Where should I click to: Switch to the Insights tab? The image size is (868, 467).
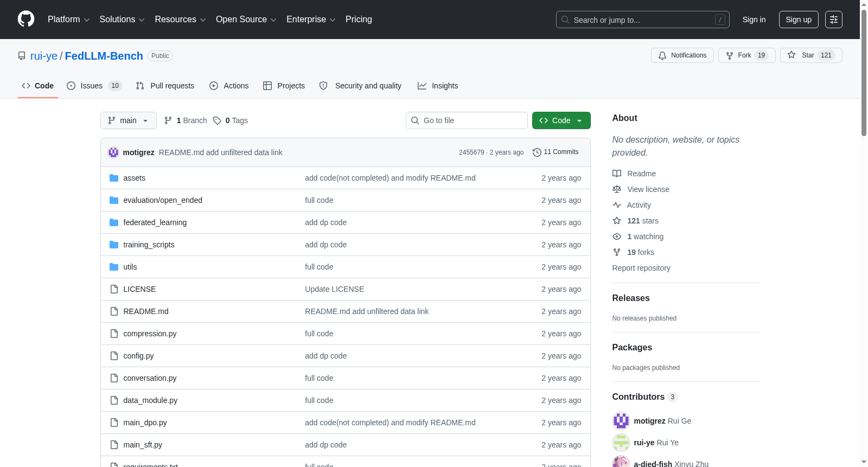[x=438, y=86]
